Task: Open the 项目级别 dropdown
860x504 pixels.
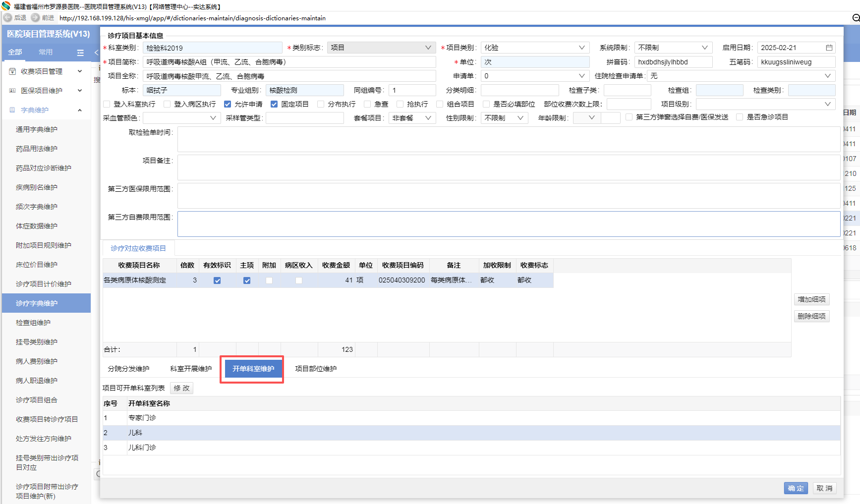Action: coord(765,104)
